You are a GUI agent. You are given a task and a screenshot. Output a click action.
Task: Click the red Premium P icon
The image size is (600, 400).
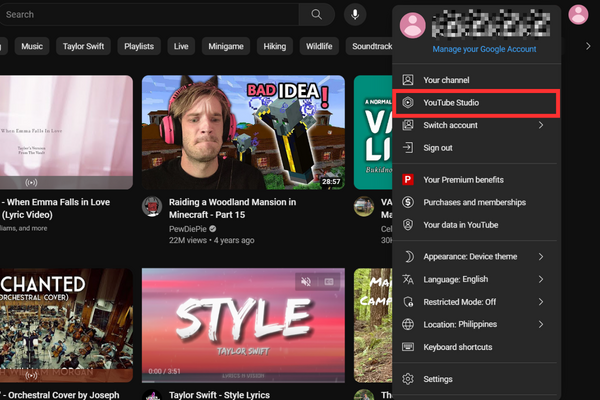point(408,180)
